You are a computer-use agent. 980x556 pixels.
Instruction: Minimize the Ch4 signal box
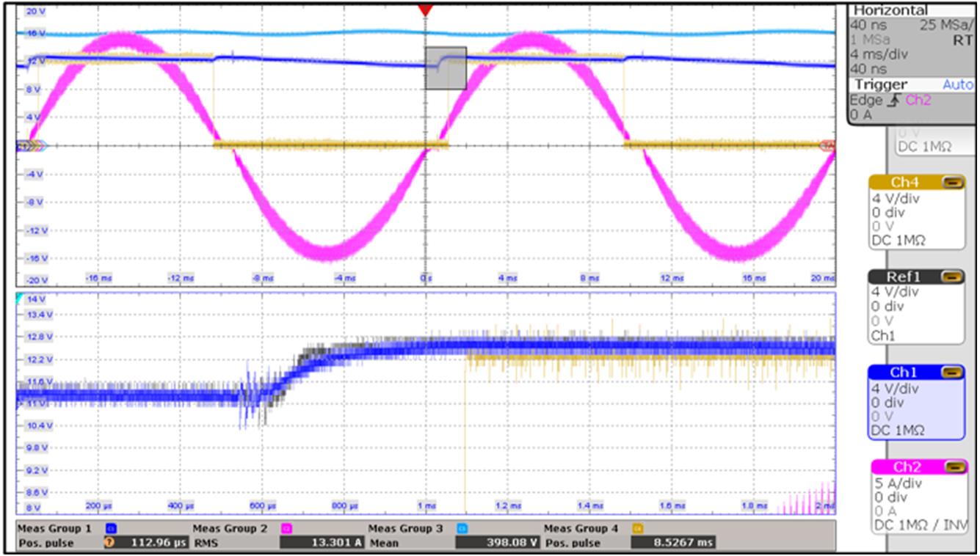coord(952,183)
